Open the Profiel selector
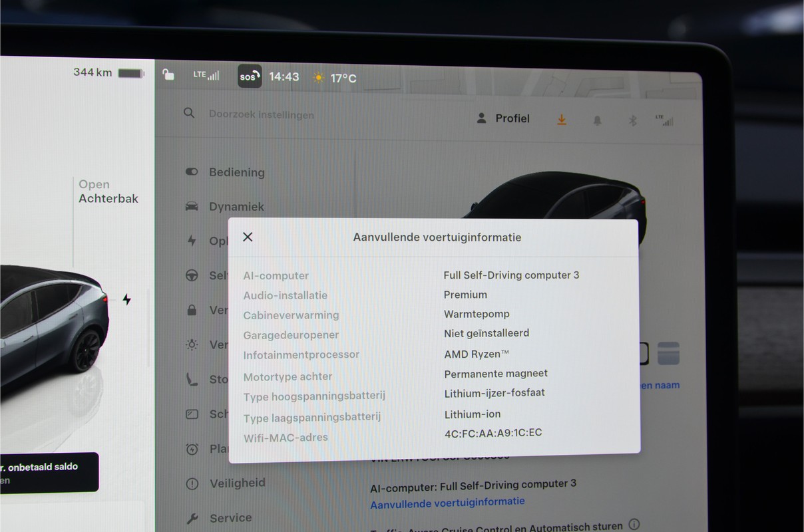 click(x=504, y=118)
